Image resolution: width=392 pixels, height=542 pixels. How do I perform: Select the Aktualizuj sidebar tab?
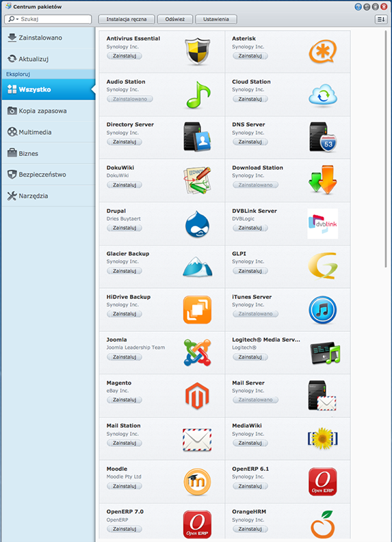[x=49, y=59]
